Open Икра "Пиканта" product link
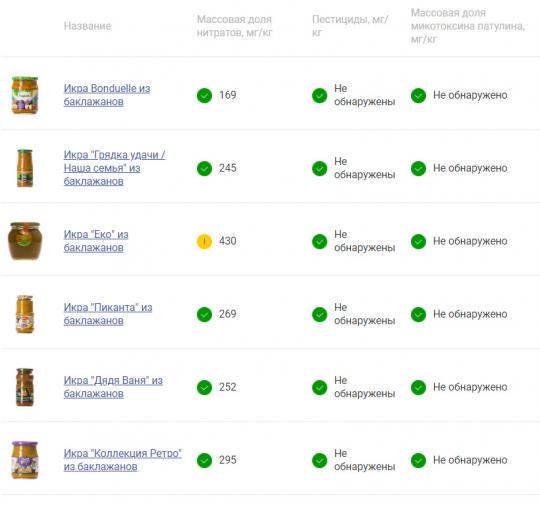 pyautogui.click(x=108, y=314)
